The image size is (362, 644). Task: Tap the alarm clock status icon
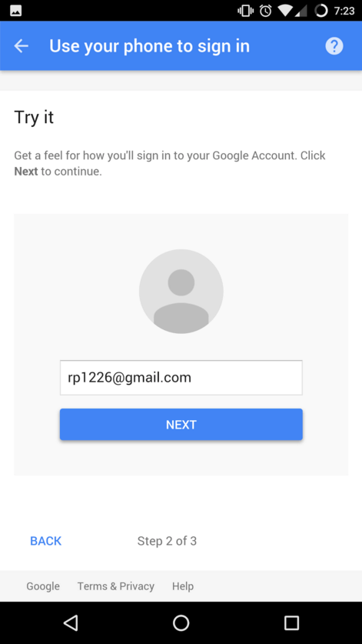(266, 11)
